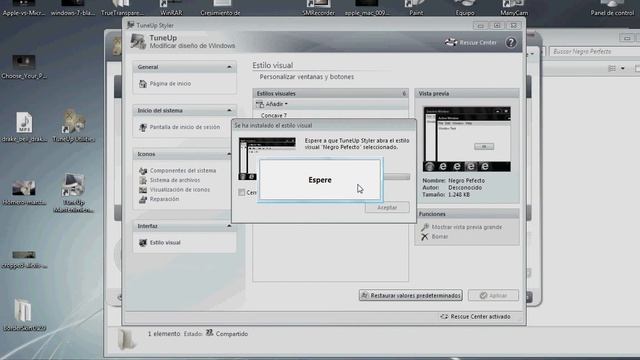Image resolution: width=640 pixels, height=360 pixels.
Task: Select the MP3 file desktop icon
Action: [24, 127]
